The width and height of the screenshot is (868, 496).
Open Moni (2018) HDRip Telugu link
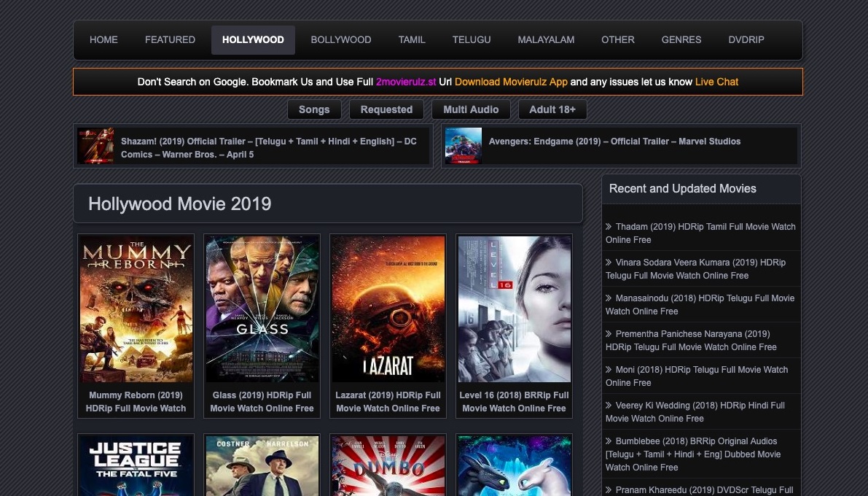(697, 376)
